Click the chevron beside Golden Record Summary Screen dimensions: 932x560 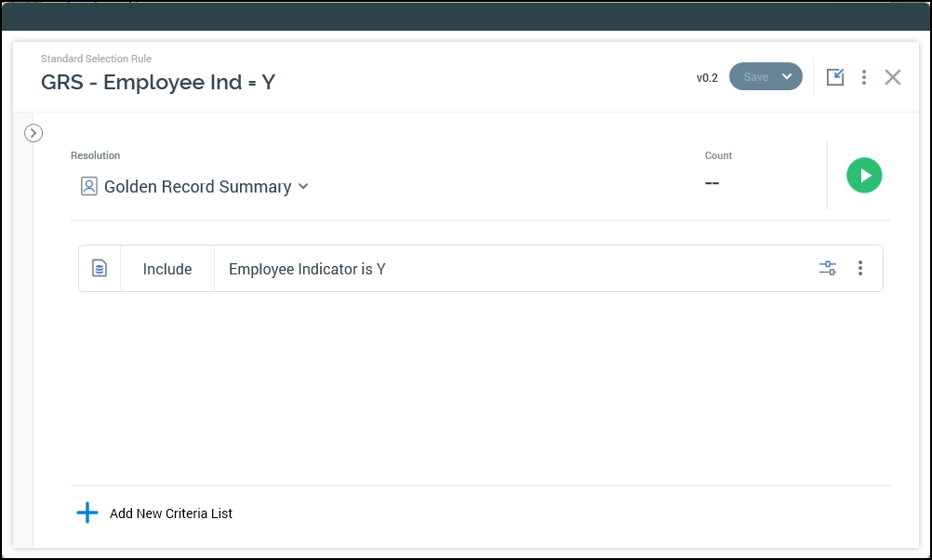point(303,187)
